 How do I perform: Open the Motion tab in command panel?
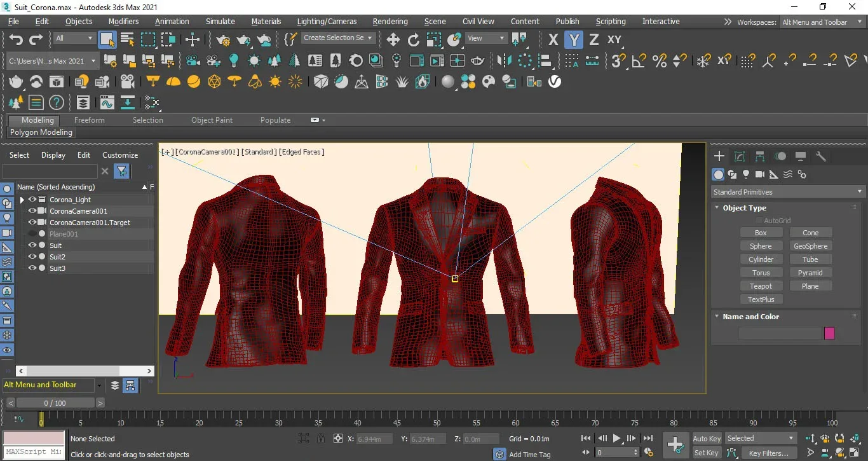coord(780,156)
